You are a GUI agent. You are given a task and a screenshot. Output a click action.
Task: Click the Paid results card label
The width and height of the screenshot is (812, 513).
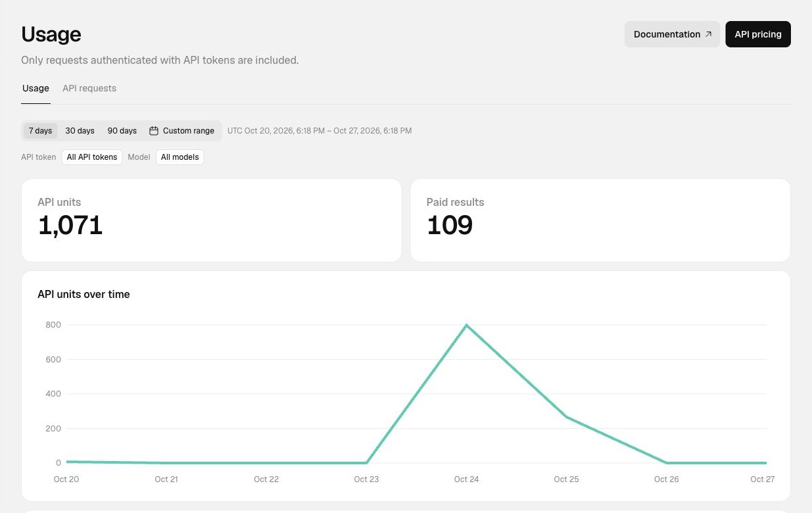455,202
